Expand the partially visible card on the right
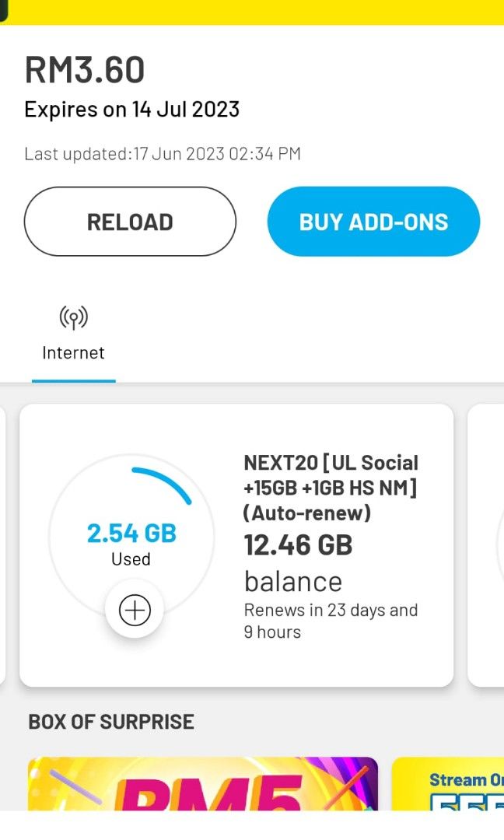Image resolution: width=504 pixels, height=840 pixels. click(490, 544)
